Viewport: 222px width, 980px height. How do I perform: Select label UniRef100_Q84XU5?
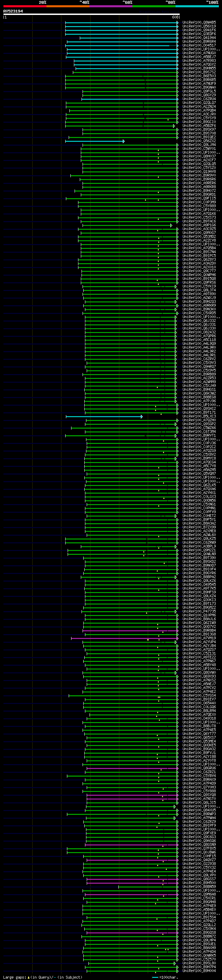pos(199,810)
